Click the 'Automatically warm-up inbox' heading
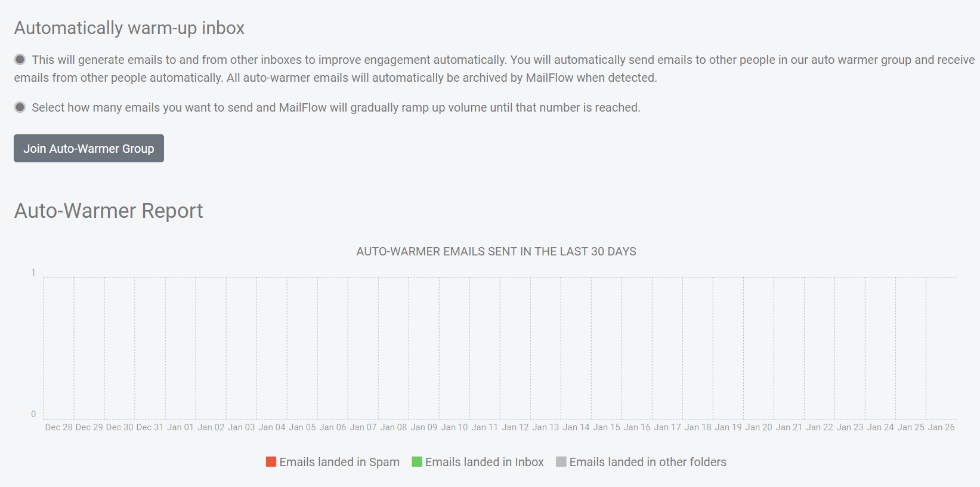The height and width of the screenshot is (487, 980). [129, 28]
